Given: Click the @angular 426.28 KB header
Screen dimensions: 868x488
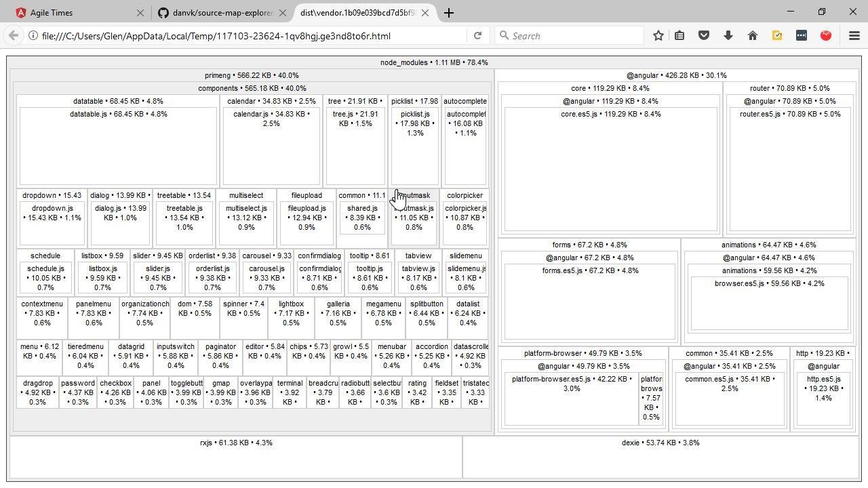Looking at the screenshot, I should pyautogui.click(x=676, y=75).
